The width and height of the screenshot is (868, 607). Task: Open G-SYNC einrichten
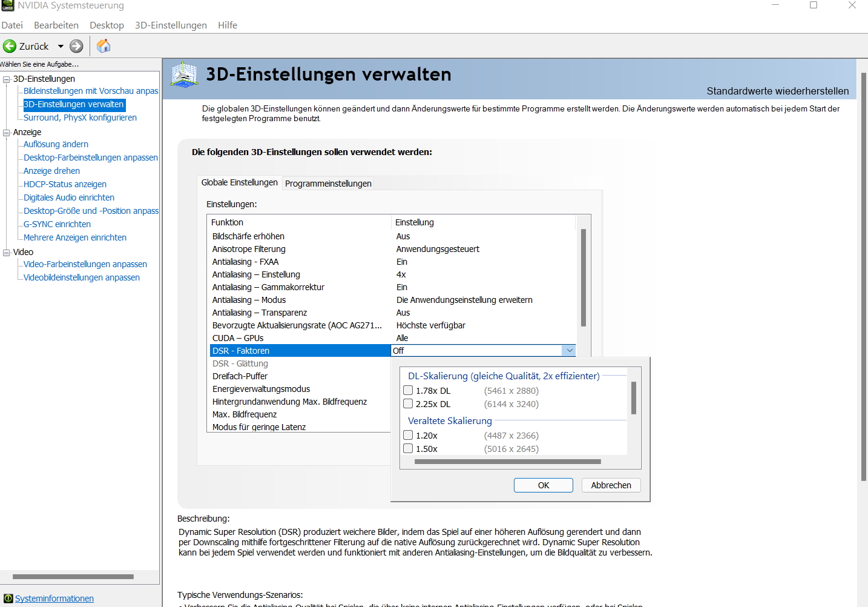pyautogui.click(x=57, y=224)
